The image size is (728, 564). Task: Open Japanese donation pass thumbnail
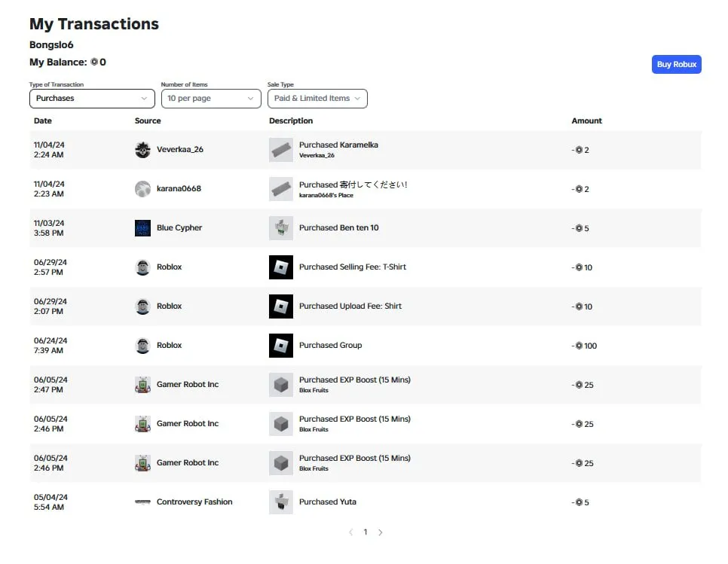tap(281, 189)
